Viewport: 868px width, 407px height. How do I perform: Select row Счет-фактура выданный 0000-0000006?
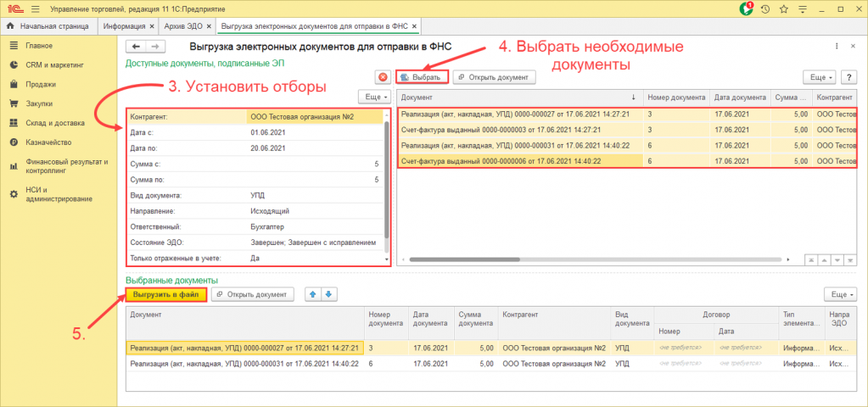(x=625, y=161)
